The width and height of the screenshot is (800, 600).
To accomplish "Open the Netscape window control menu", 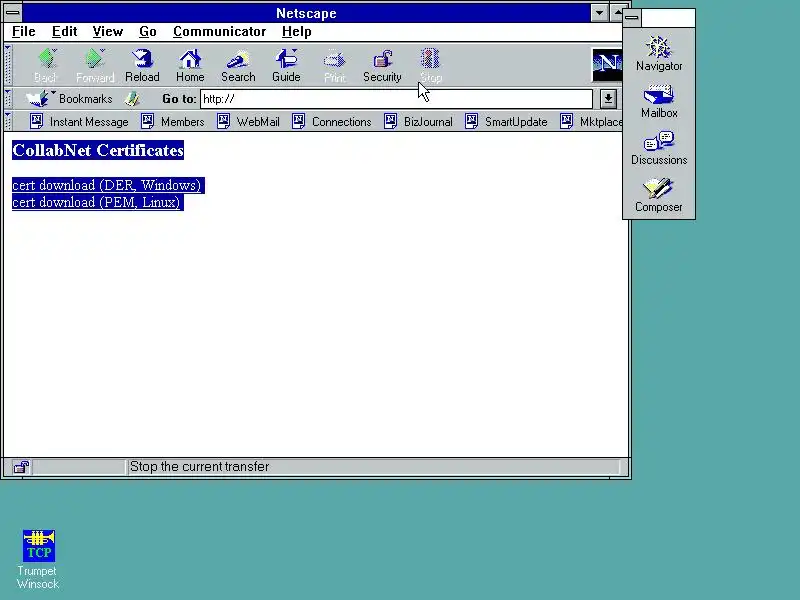I will (x=13, y=13).
